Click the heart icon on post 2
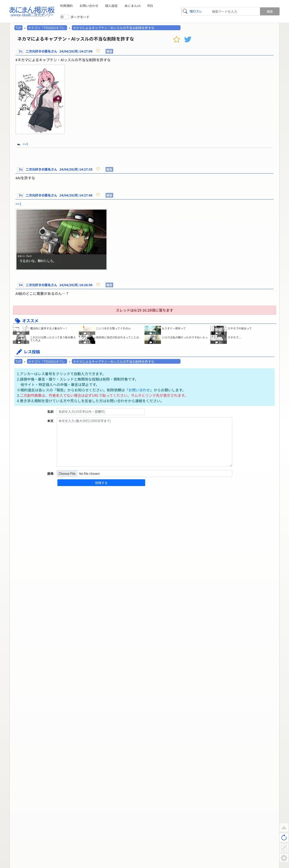 pos(98,169)
